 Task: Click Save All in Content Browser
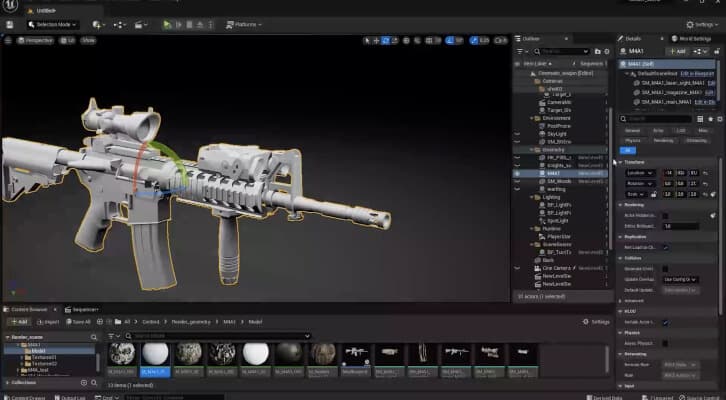pos(78,322)
